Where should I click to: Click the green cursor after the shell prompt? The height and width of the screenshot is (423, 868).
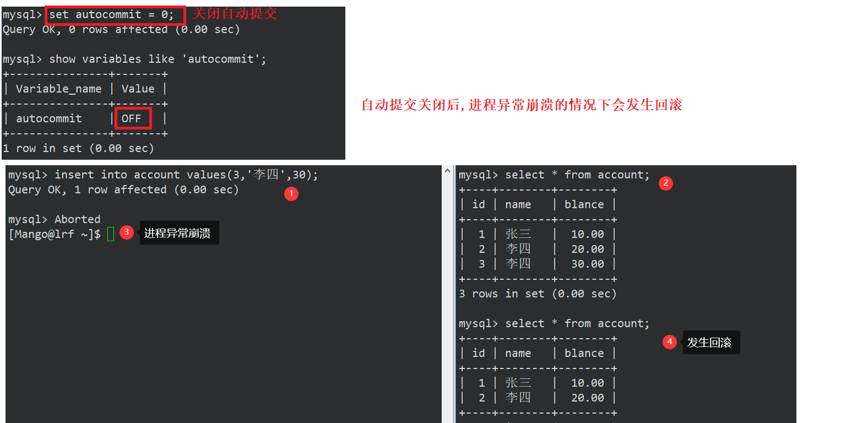[x=111, y=234]
